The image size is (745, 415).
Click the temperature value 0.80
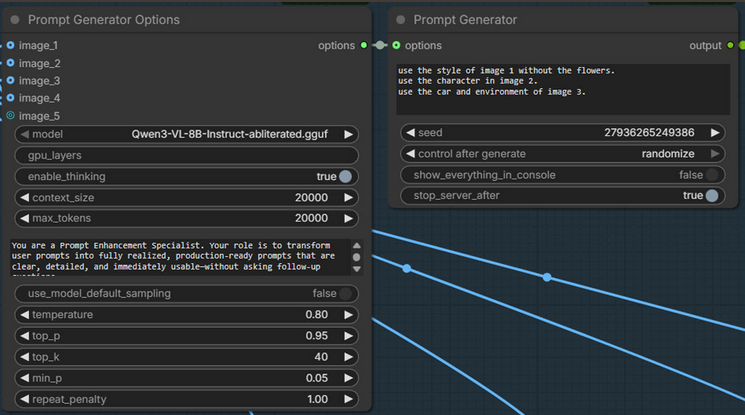(x=316, y=315)
